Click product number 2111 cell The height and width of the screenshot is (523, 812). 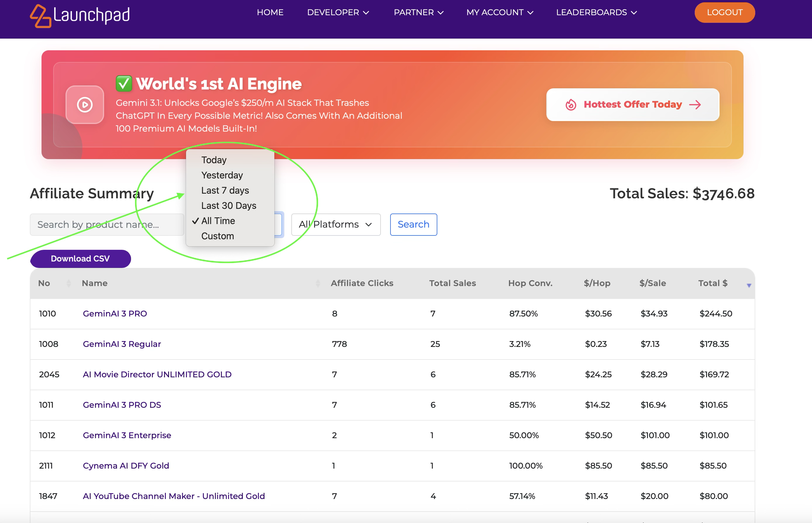[x=46, y=466]
